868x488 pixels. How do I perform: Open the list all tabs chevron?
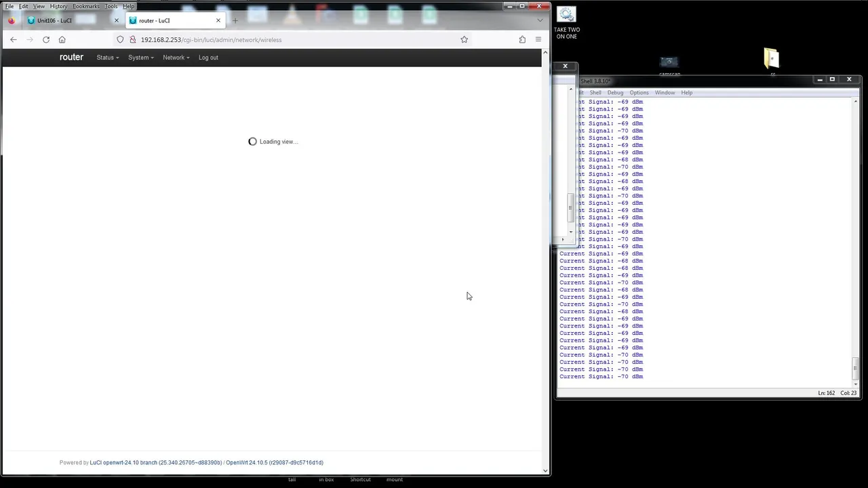(x=540, y=20)
